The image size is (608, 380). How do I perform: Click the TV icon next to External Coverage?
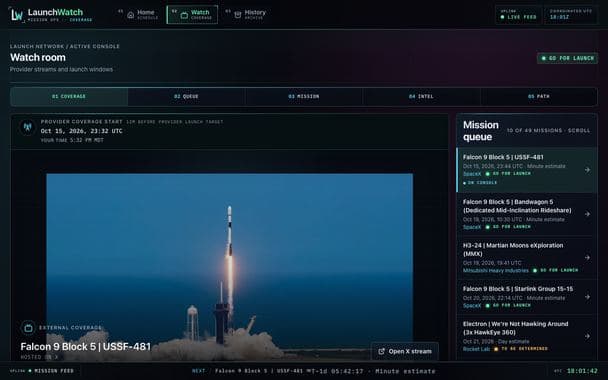point(28,328)
